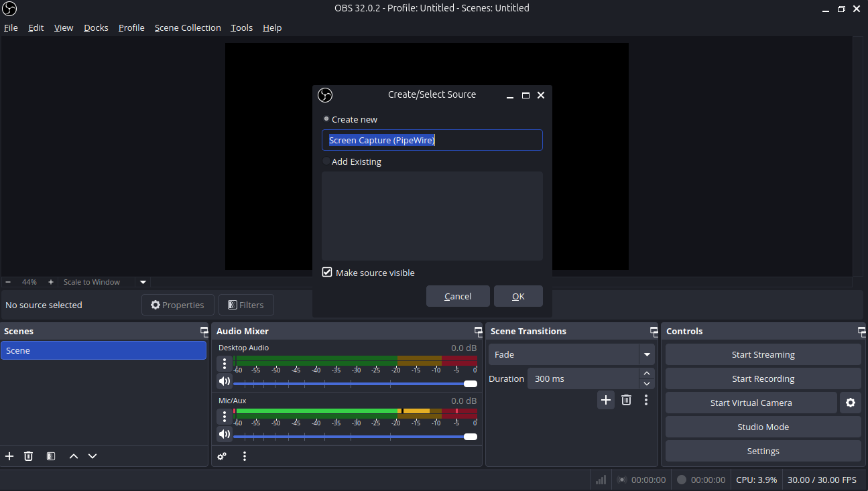Screen dimensions: 868x491
Task: Select the Add Existing radio option
Action: 326,161
